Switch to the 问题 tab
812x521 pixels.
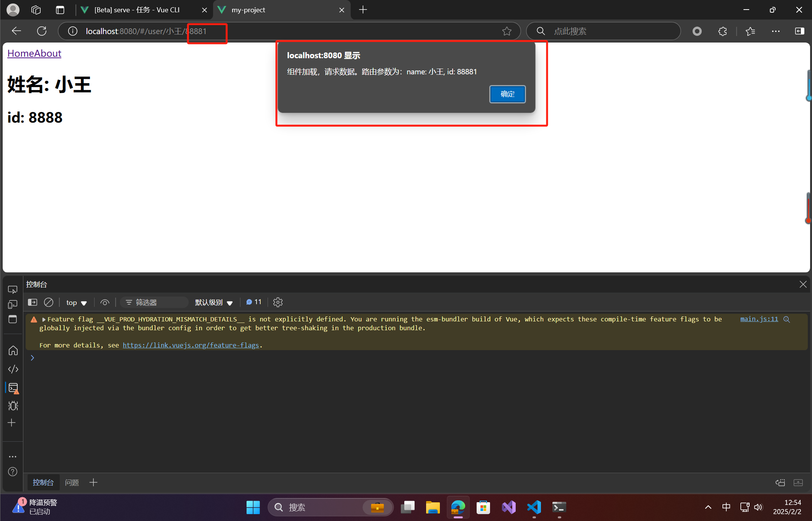[x=72, y=482]
